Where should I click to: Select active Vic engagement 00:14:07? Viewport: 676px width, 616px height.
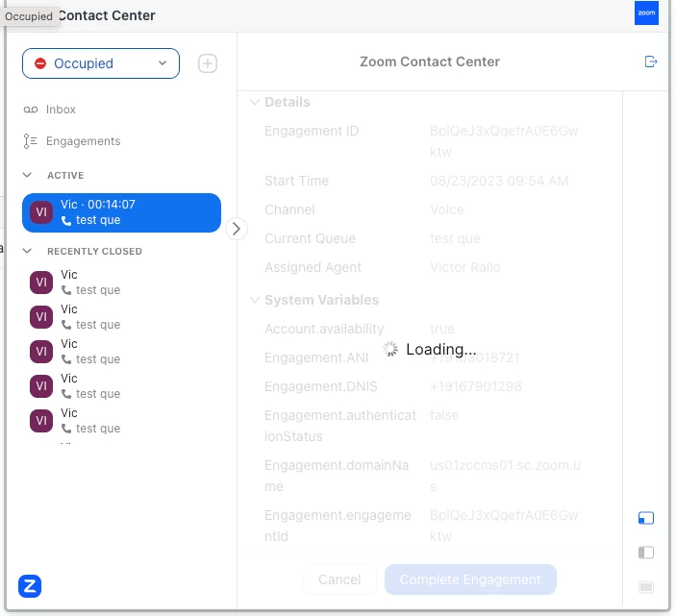point(121,212)
